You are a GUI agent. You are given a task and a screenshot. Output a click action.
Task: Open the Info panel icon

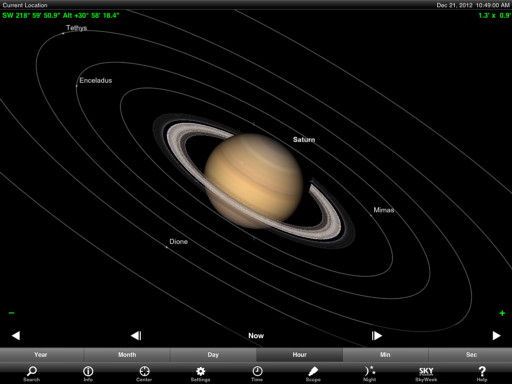tap(88, 373)
